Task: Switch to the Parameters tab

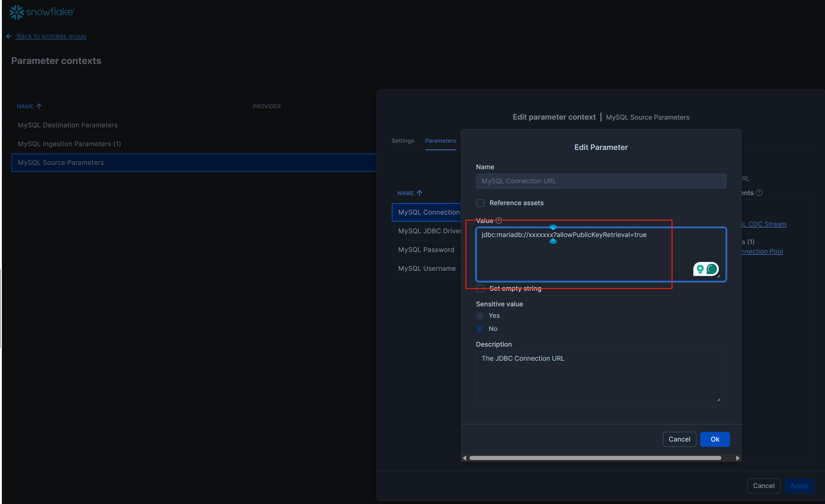Action: tap(441, 141)
